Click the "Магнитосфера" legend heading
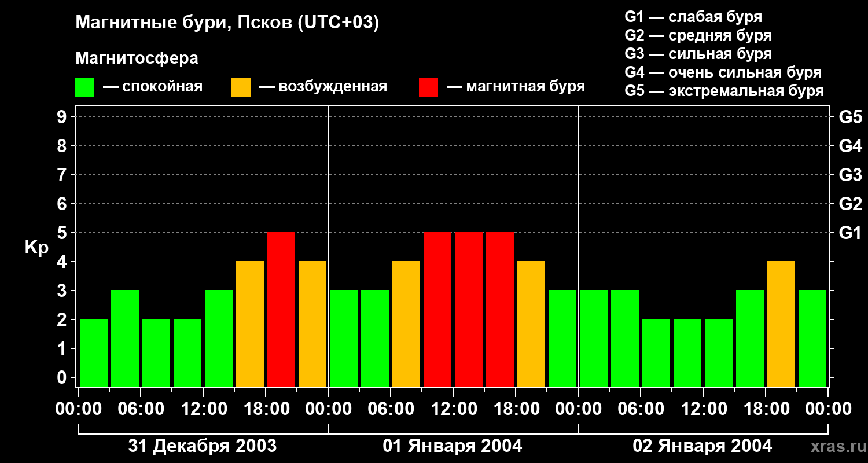This screenshot has width=868, height=463. 137,58
